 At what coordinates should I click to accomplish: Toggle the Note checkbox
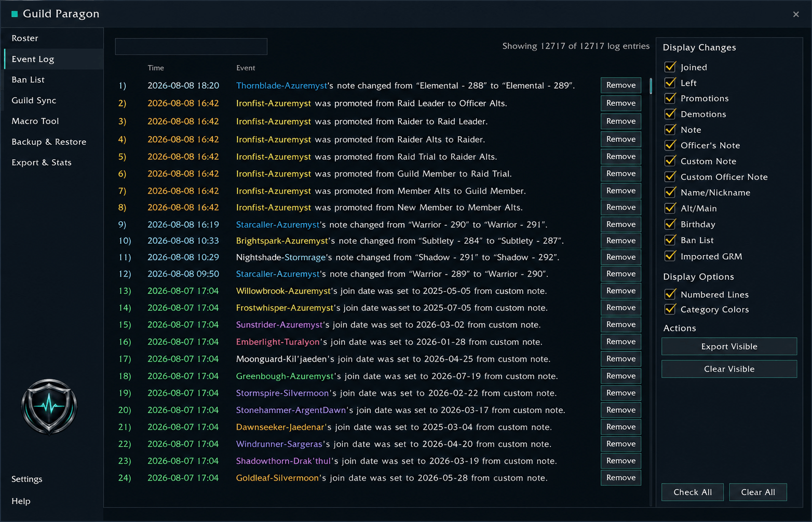[670, 129]
